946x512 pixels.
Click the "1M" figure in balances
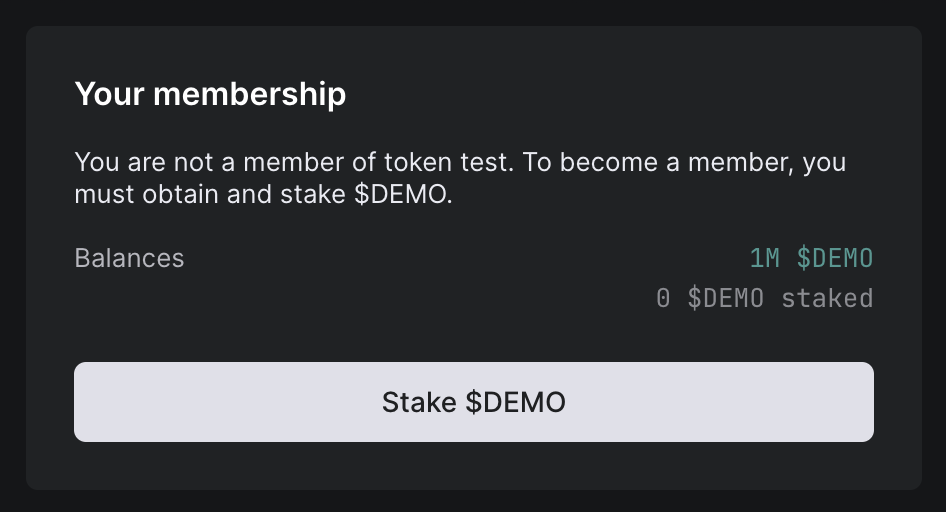764,259
